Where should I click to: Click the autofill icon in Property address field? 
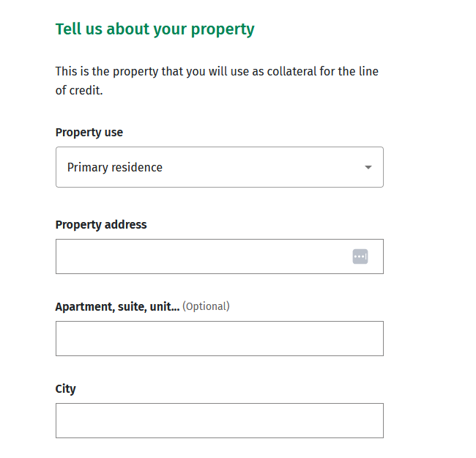360,256
